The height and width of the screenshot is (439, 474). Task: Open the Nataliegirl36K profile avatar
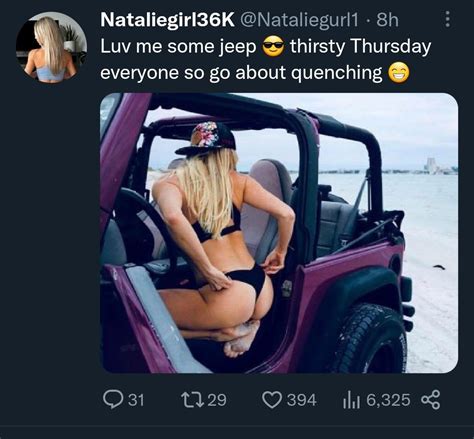click(51, 47)
